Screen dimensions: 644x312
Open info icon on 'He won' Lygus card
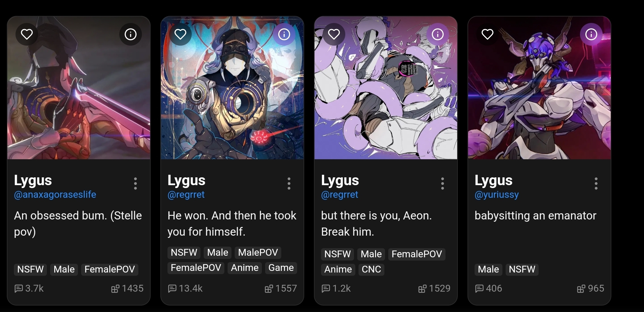[x=284, y=34]
